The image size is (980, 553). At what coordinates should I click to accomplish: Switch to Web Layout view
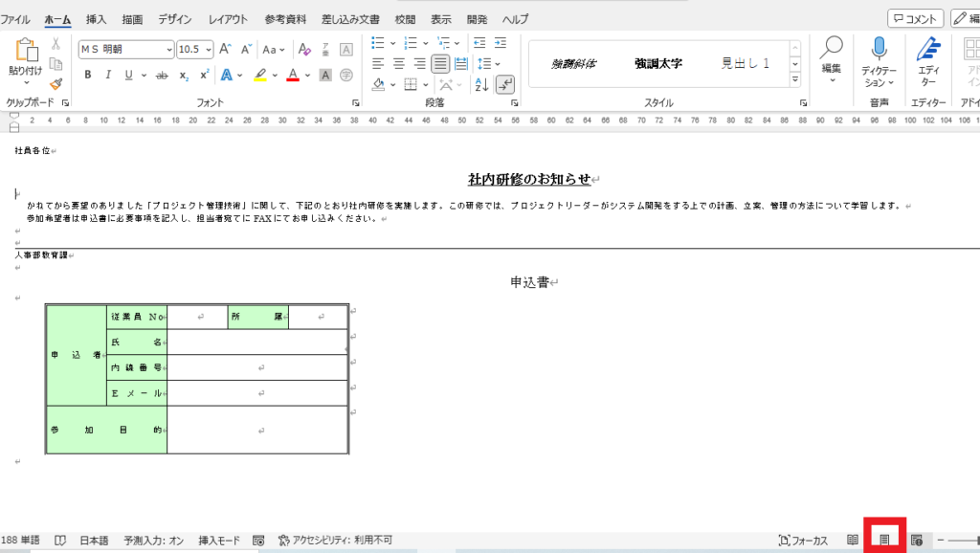click(x=917, y=540)
